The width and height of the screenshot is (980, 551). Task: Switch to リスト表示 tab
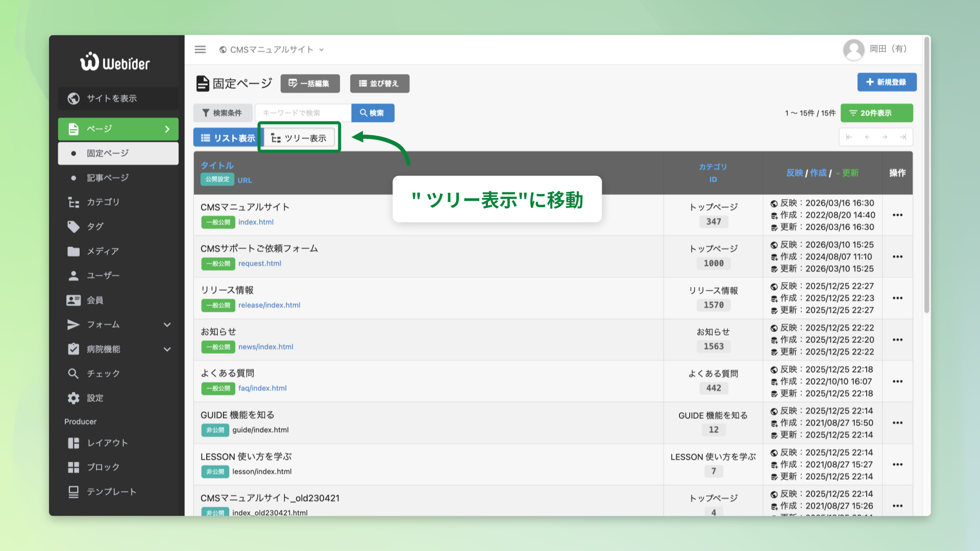(228, 138)
